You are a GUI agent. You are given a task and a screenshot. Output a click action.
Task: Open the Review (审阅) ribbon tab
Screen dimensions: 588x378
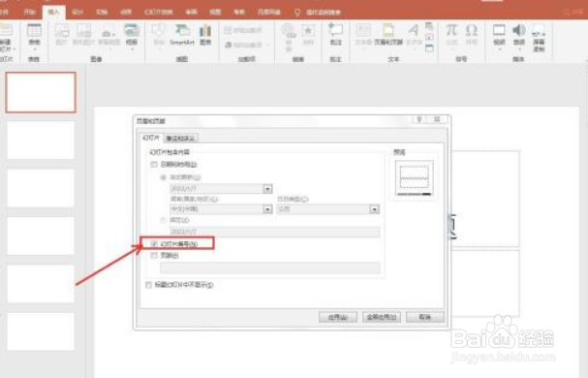[x=191, y=12]
